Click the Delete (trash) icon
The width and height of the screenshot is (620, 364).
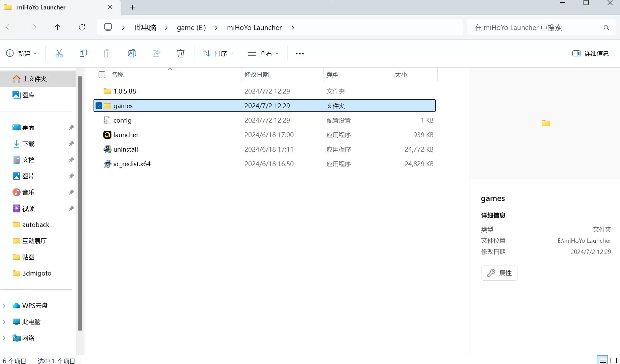(x=181, y=53)
